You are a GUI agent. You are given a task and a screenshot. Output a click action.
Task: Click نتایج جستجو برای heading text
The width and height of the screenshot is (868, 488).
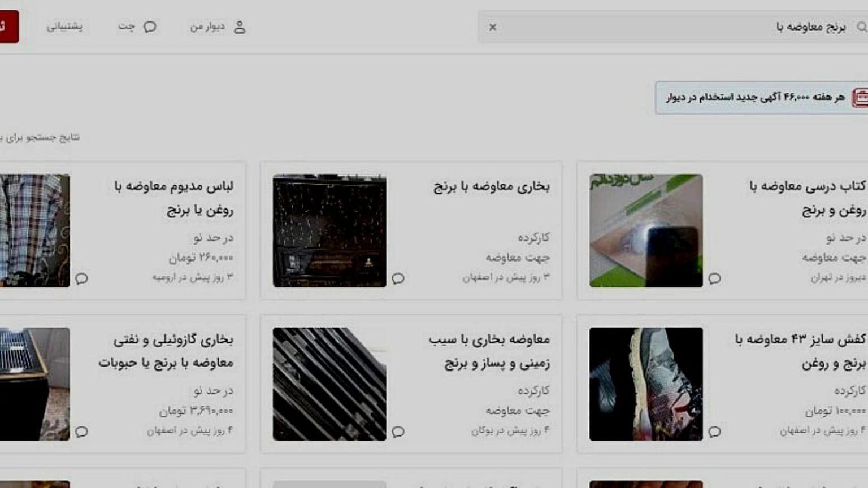pyautogui.click(x=40, y=137)
